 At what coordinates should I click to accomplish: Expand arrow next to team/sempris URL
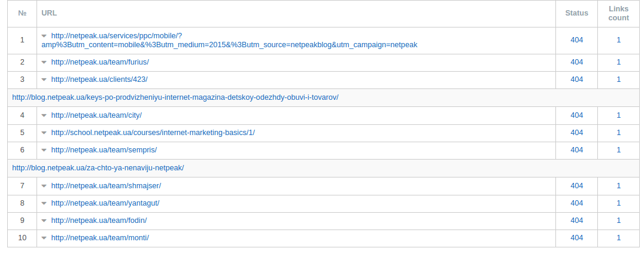[44, 150]
